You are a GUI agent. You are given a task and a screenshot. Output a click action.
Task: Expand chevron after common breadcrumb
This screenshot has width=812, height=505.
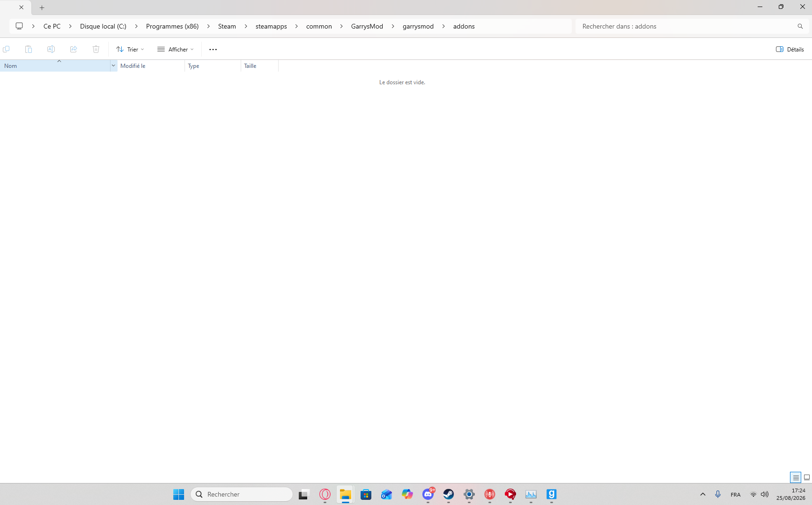click(x=341, y=26)
